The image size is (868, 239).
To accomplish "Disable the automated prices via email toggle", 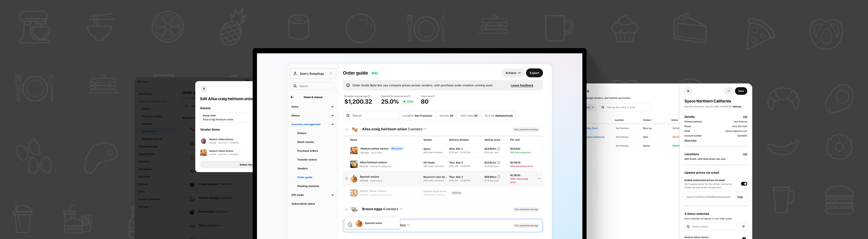I will coord(744,184).
